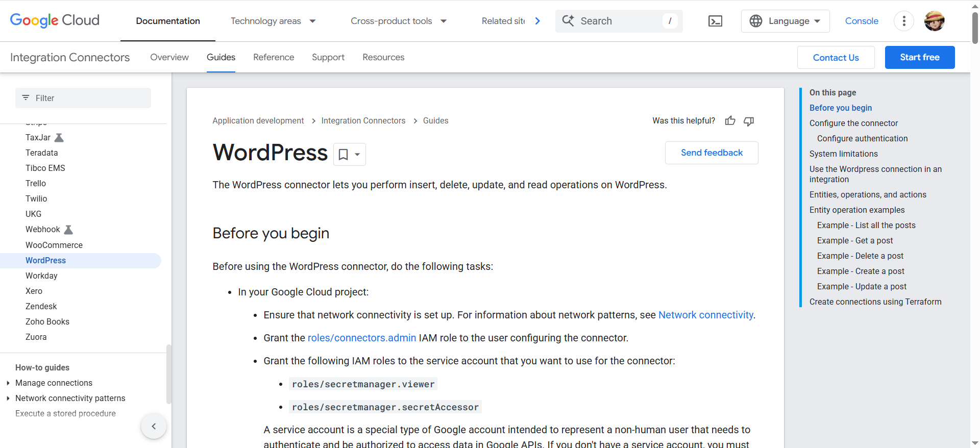
Task: Select Trello in the sidebar
Action: [36, 183]
